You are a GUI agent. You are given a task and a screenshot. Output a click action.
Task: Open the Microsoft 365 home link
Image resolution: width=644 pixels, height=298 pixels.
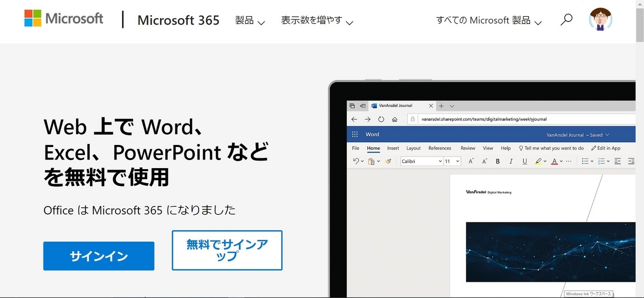[x=178, y=20]
